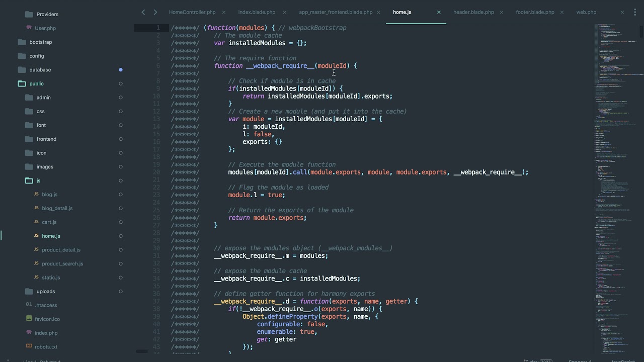644x362 pixels.
Task: Close the index.blade.php tab
Action: (x=284, y=12)
